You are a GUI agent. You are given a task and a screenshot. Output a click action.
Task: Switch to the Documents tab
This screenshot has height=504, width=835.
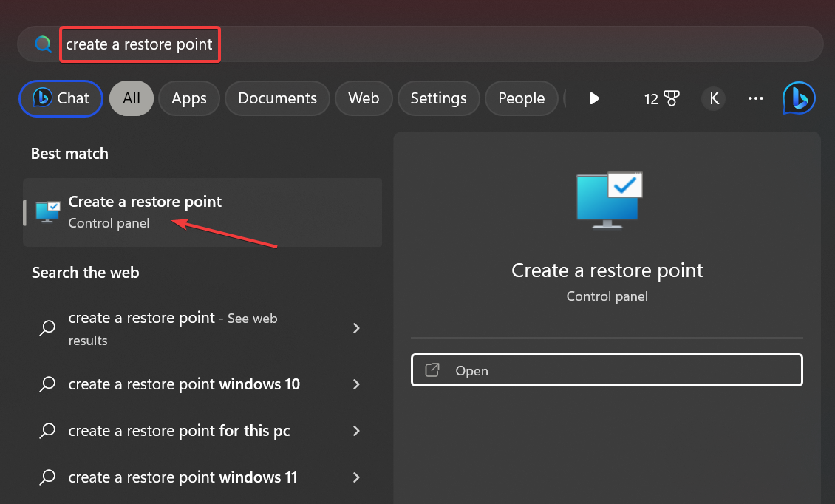coord(277,98)
